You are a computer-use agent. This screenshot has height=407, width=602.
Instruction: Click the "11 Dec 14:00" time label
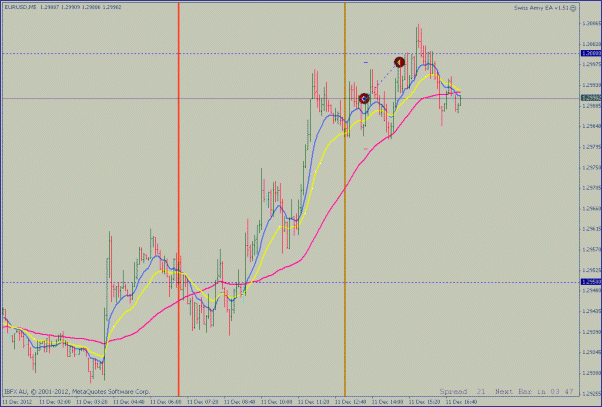pos(387,402)
